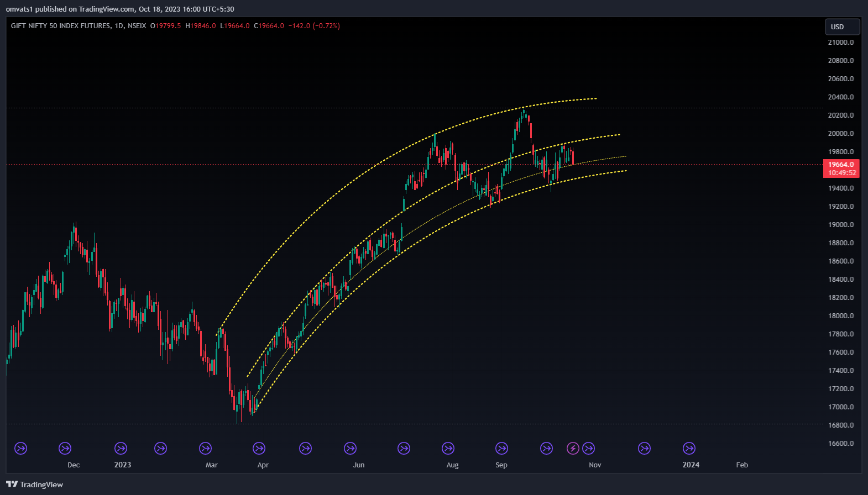This screenshot has height=495, width=868.
Task: Click the TradingView logo at the bottom
Action: [34, 485]
